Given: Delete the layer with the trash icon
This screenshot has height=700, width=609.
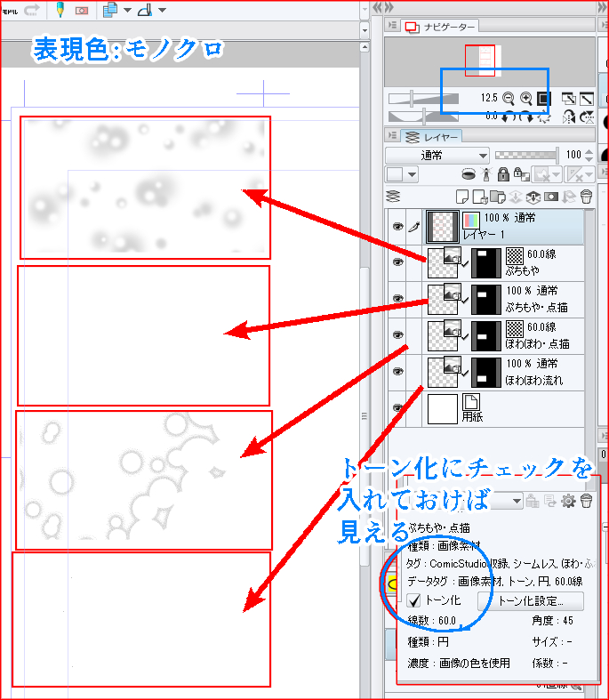Looking at the screenshot, I should pyautogui.click(x=586, y=197).
